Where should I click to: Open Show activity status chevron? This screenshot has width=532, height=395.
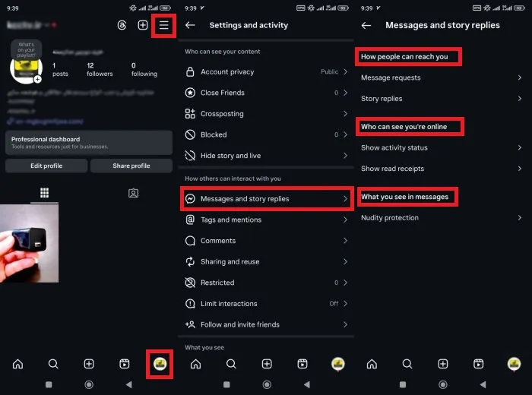pyautogui.click(x=519, y=147)
